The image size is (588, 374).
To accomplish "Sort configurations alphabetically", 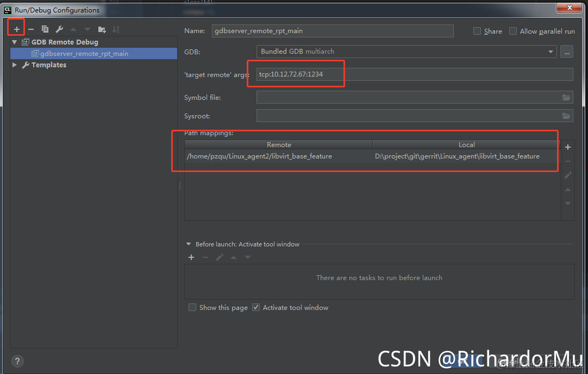I will 116,29.
